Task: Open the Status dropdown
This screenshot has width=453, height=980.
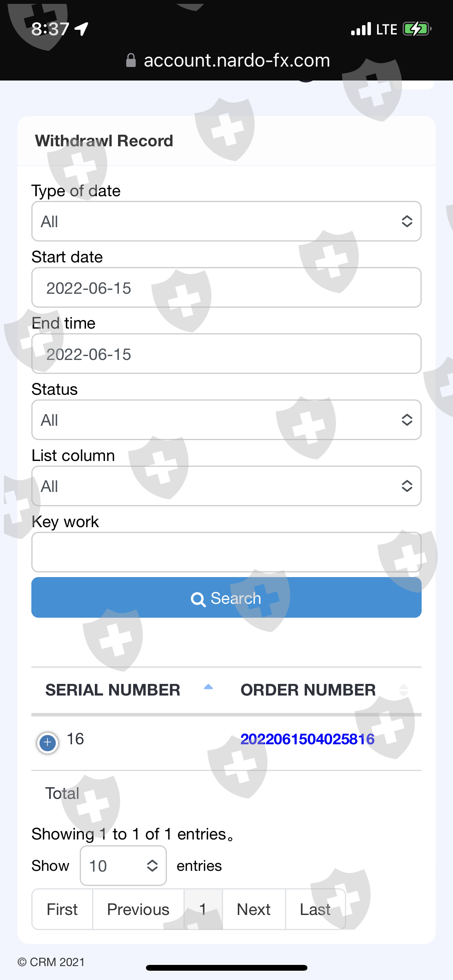Action: 226,420
